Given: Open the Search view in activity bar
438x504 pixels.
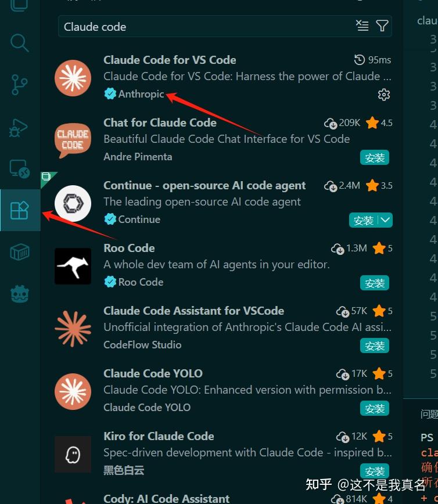Looking at the screenshot, I should pos(19,42).
